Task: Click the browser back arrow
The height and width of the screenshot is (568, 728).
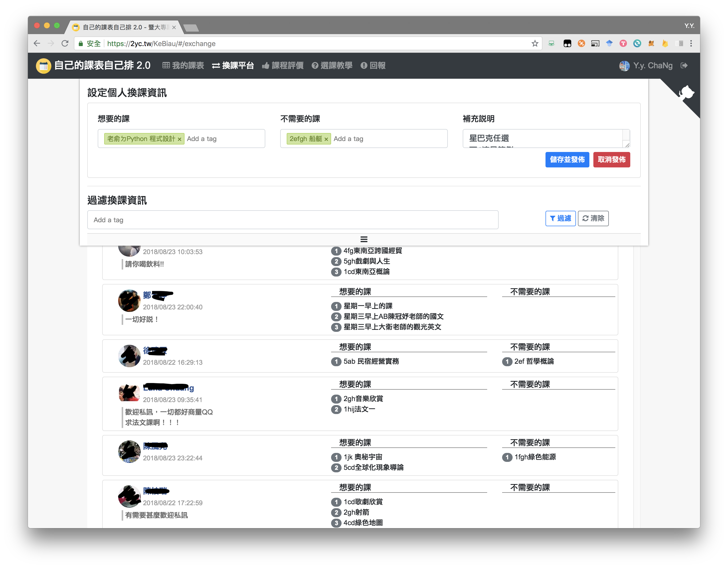Action: [37, 44]
